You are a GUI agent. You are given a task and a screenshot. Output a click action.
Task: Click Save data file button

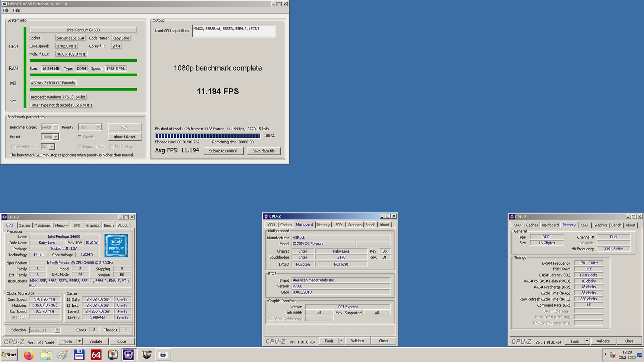[263, 151]
